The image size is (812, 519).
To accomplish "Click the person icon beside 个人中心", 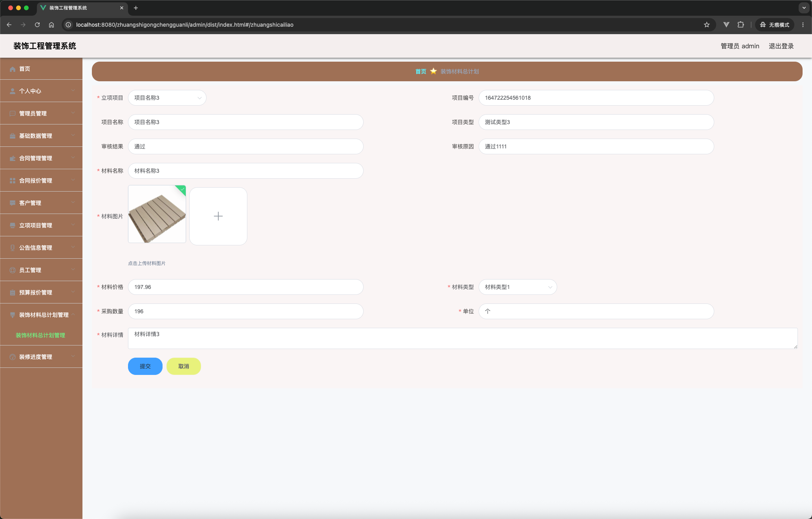I will click(13, 91).
